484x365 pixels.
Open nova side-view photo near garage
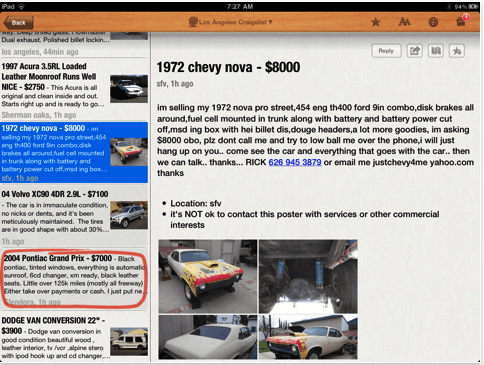click(308, 337)
